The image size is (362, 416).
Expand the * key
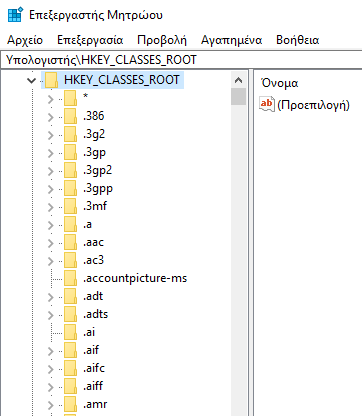[x=50, y=99]
